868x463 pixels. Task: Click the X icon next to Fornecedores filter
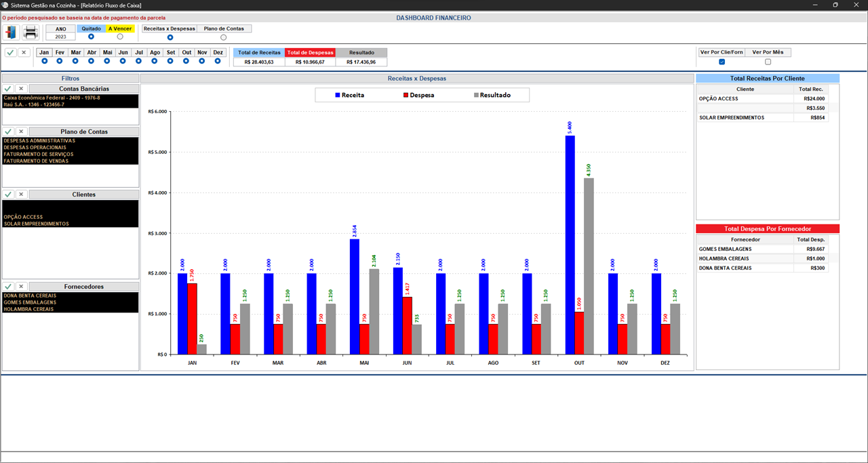(21, 287)
